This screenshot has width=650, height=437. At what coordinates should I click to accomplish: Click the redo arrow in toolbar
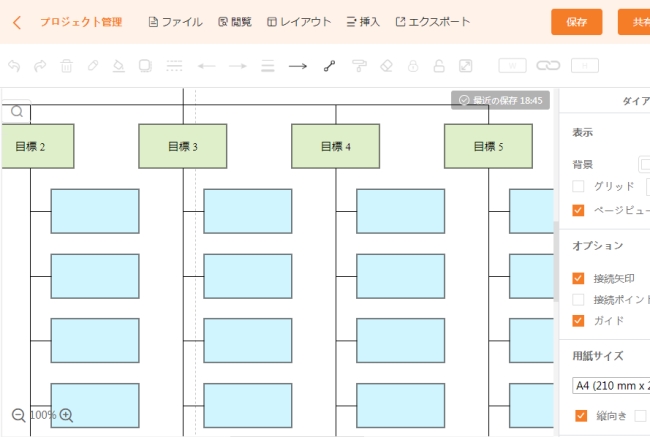pyautogui.click(x=40, y=66)
